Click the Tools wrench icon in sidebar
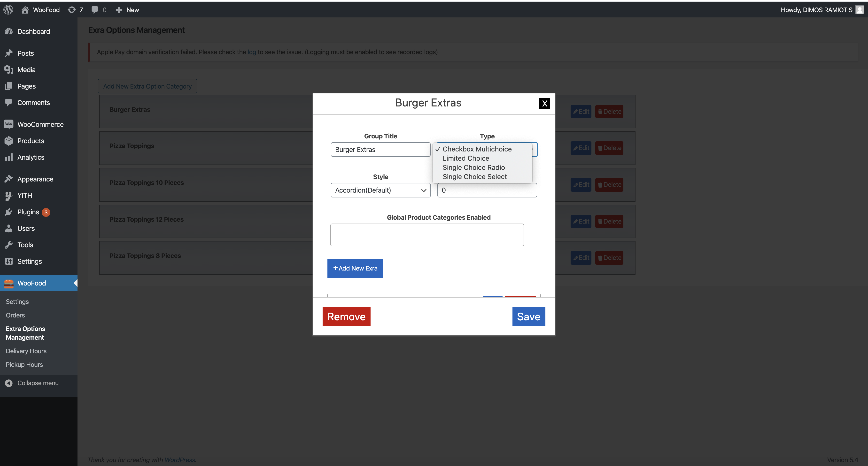 click(9, 245)
